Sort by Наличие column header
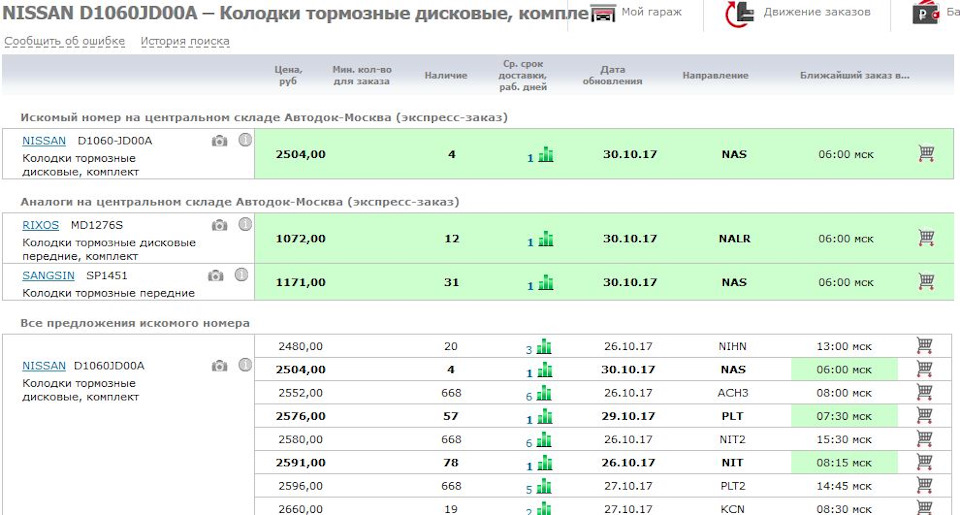Screen dimensions: 960x515 446,75
